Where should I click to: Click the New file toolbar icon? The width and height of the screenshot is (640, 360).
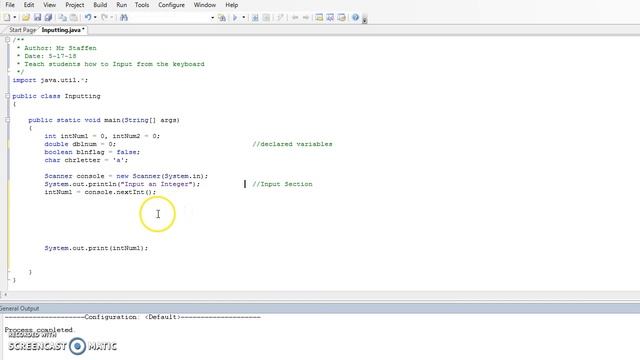pyautogui.click(x=7, y=18)
